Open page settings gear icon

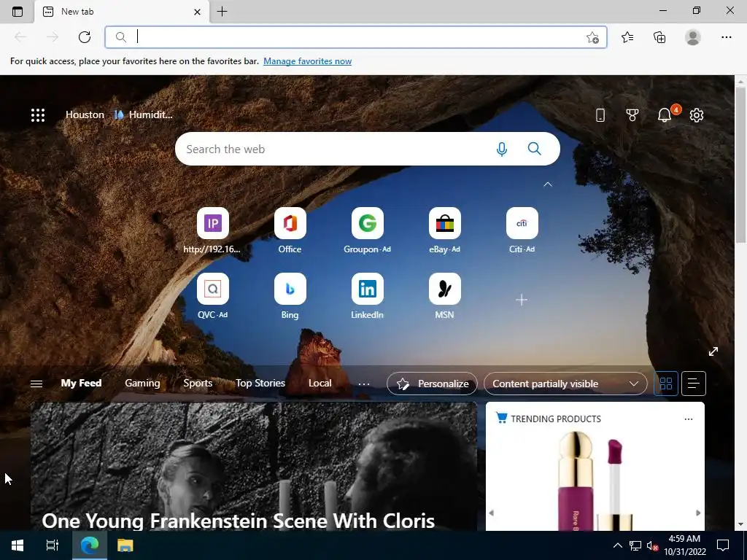tap(697, 114)
